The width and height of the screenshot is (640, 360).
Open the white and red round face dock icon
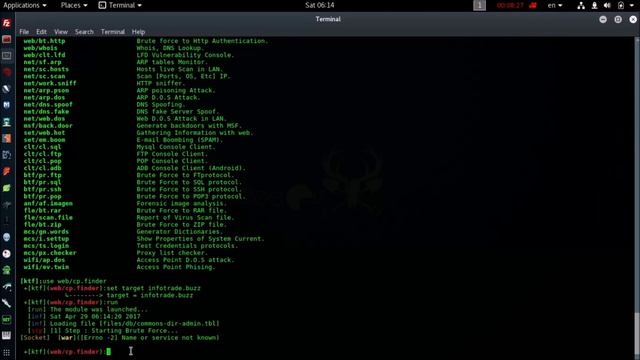(x=7, y=254)
